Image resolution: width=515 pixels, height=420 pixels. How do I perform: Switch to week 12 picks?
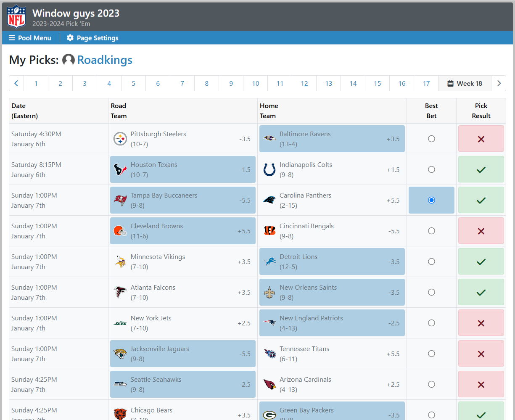pyautogui.click(x=304, y=83)
